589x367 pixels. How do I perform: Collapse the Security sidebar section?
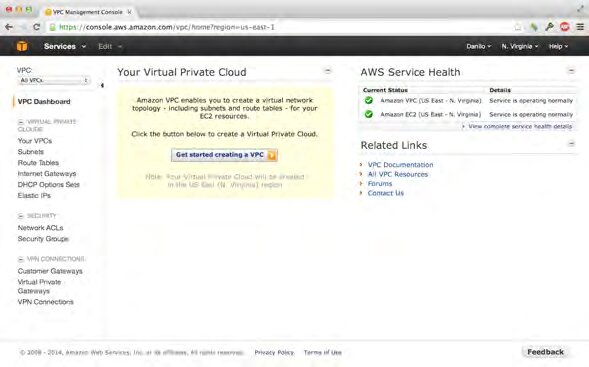[x=21, y=216]
